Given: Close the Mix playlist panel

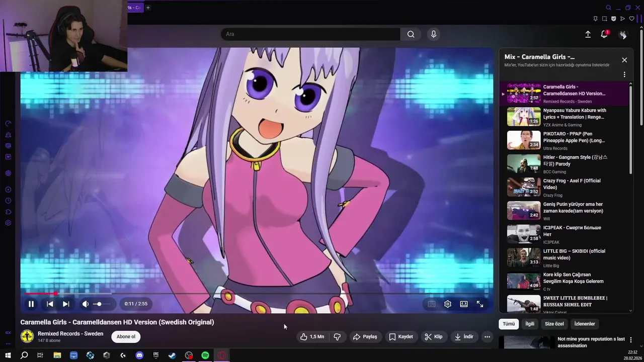Looking at the screenshot, I should 624,60.
